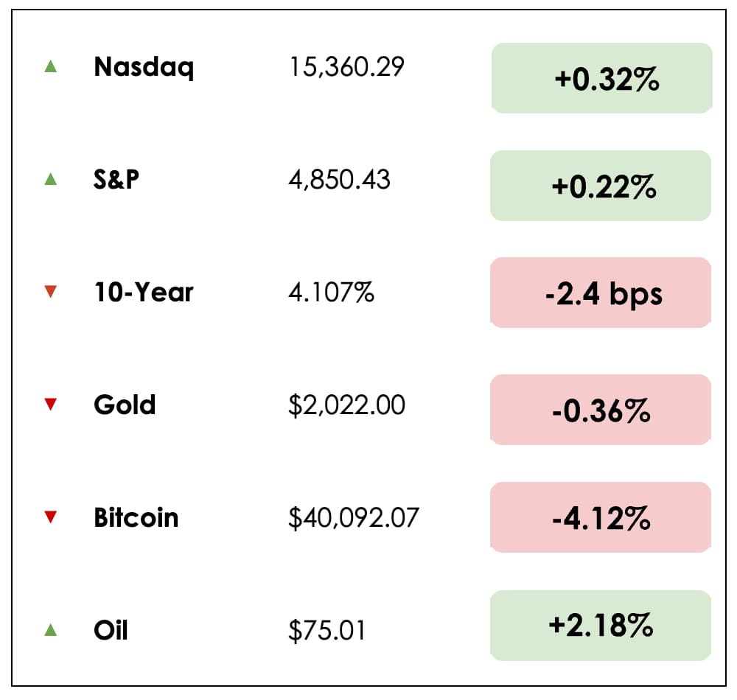The height and width of the screenshot is (700, 737).
Task: Select the Bitcoin label
Action: click(x=136, y=517)
